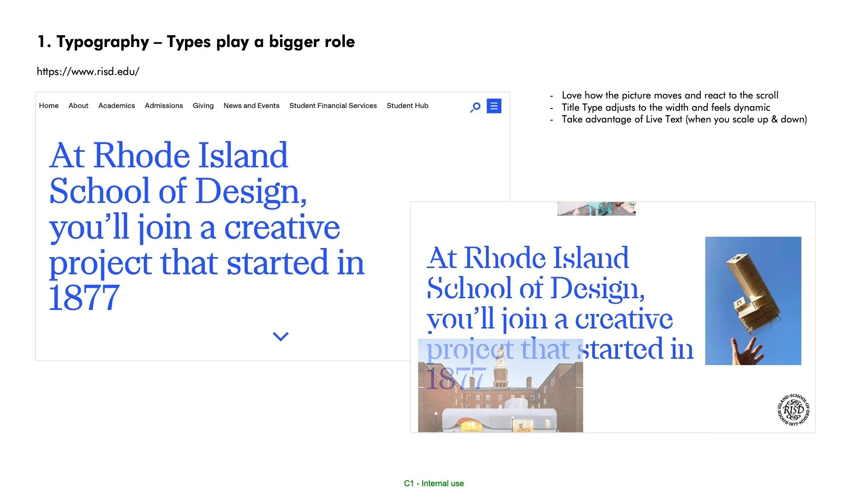Click the blue search magnifier icon
This screenshot has height=488, width=868.
[475, 107]
